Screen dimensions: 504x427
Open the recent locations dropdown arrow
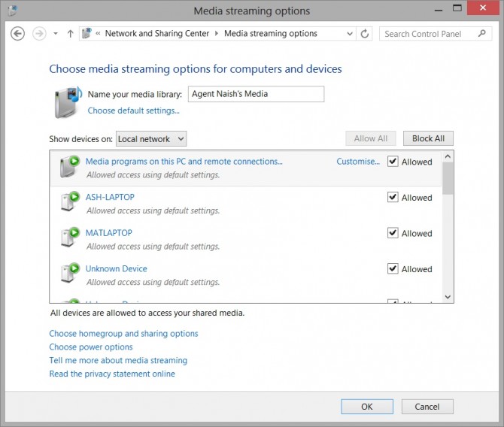[x=56, y=34]
